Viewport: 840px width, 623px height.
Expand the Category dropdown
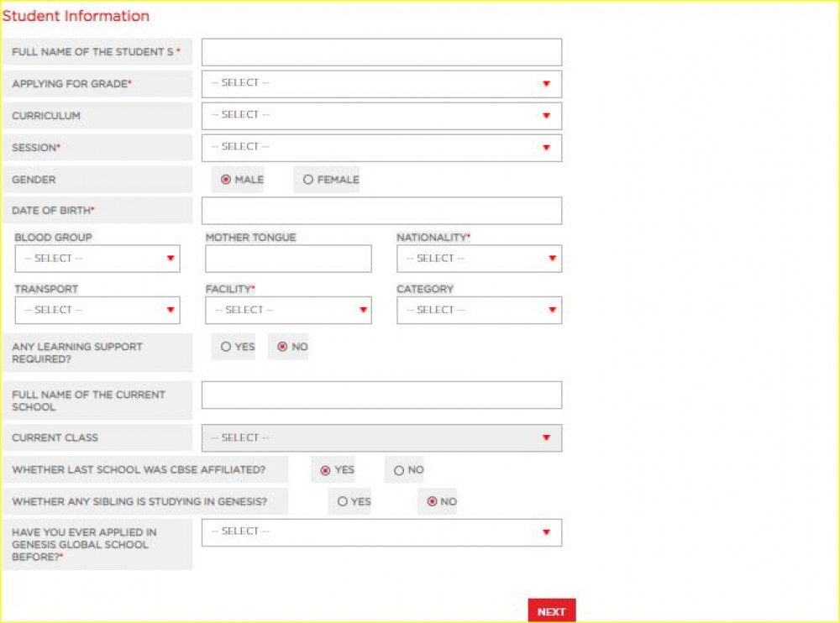tap(479, 311)
